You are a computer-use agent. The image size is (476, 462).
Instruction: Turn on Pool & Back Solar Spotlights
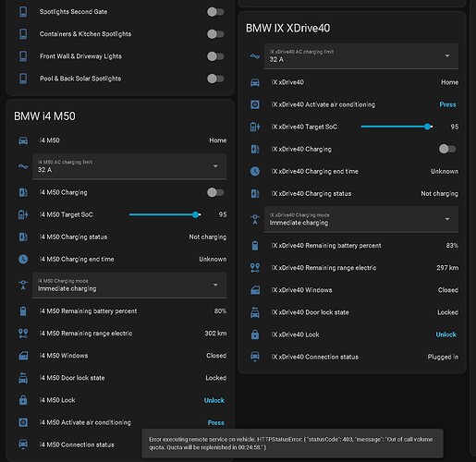tap(215, 79)
